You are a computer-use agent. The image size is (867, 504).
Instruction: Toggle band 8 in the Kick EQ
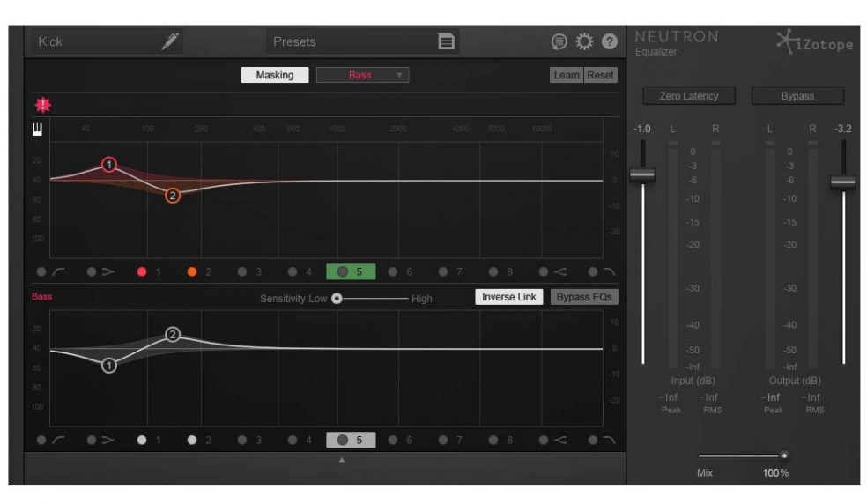tap(493, 271)
